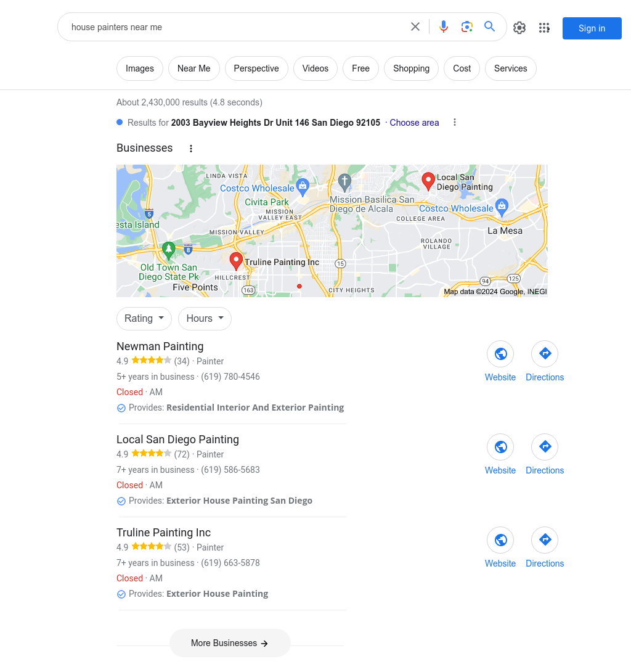Open Businesses section three-dot menu

pos(191,149)
